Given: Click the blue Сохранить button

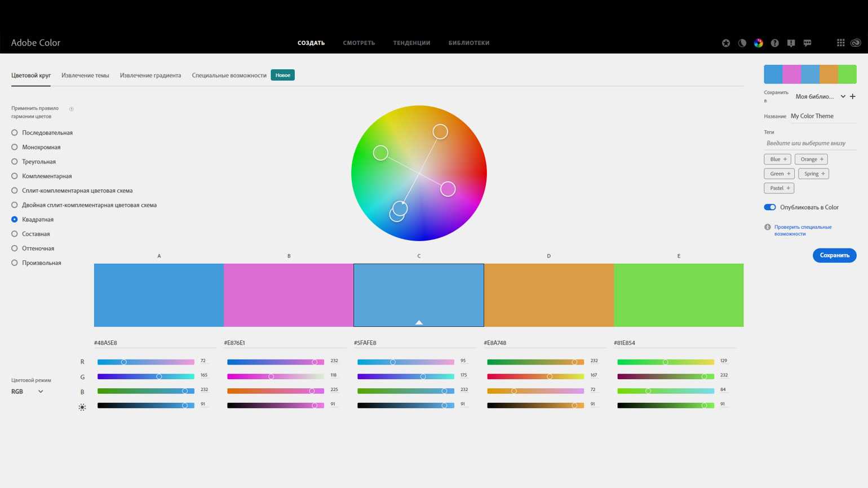Looking at the screenshot, I should 834,255.
